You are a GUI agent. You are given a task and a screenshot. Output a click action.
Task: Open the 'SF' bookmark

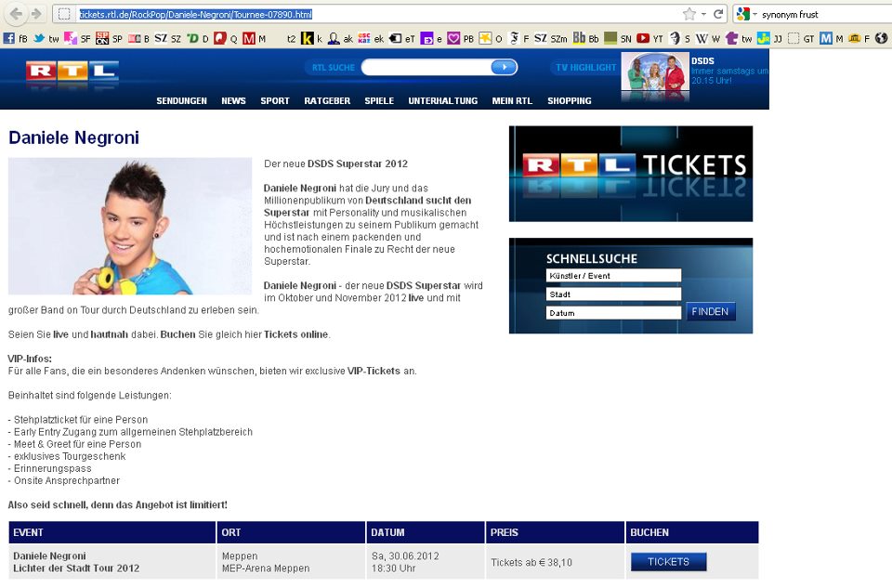click(x=77, y=39)
